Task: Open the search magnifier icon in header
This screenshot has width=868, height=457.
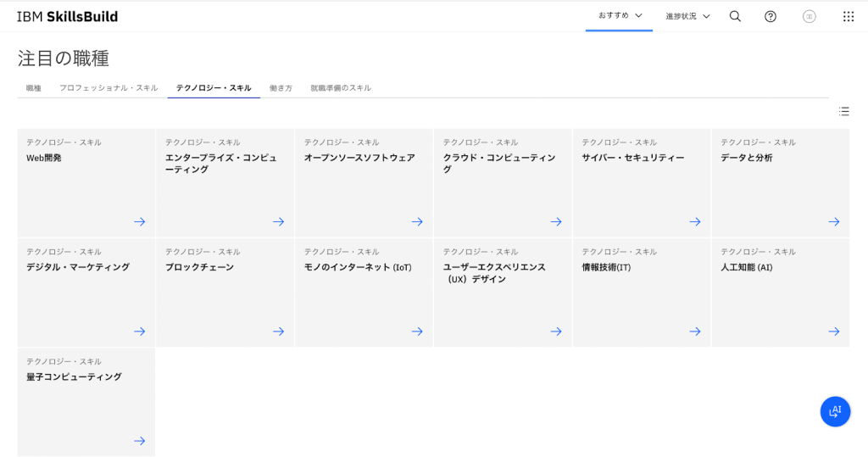Action: (x=735, y=16)
